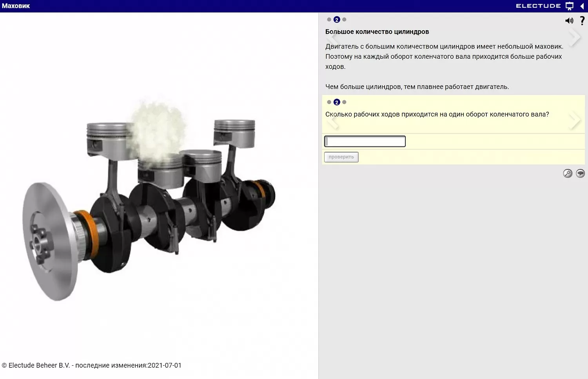Select first page dot above 'Большое количество цилиндров'
Screen dimensions: 588x379
point(329,20)
